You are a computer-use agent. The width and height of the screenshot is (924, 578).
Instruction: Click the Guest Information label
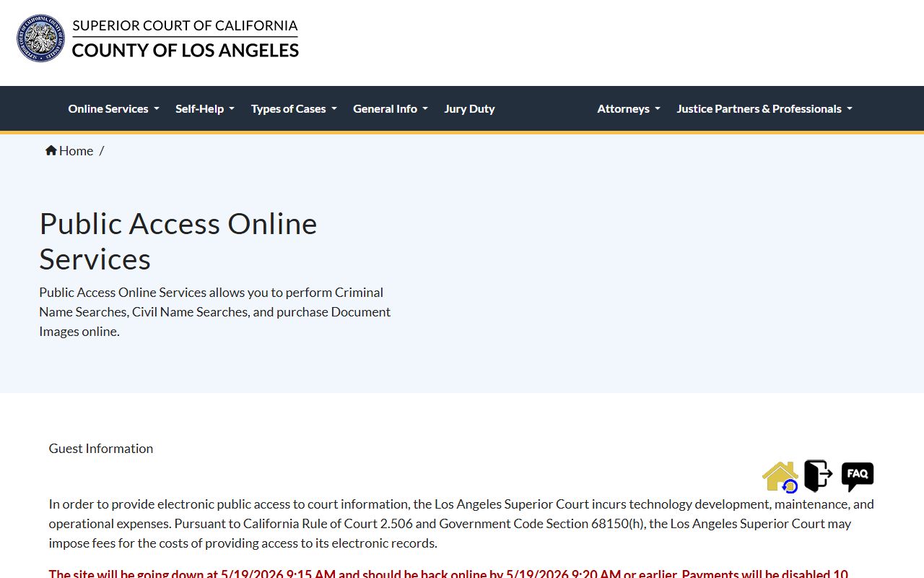[x=101, y=449]
